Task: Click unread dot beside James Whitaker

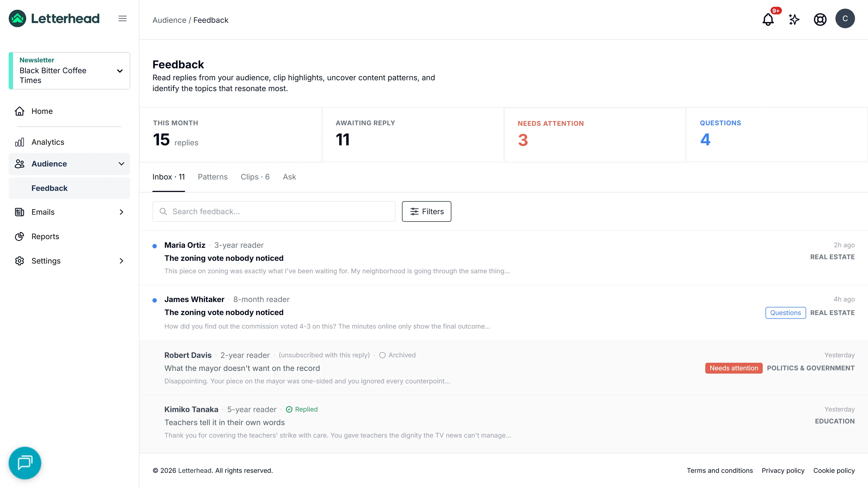Action: click(x=155, y=300)
